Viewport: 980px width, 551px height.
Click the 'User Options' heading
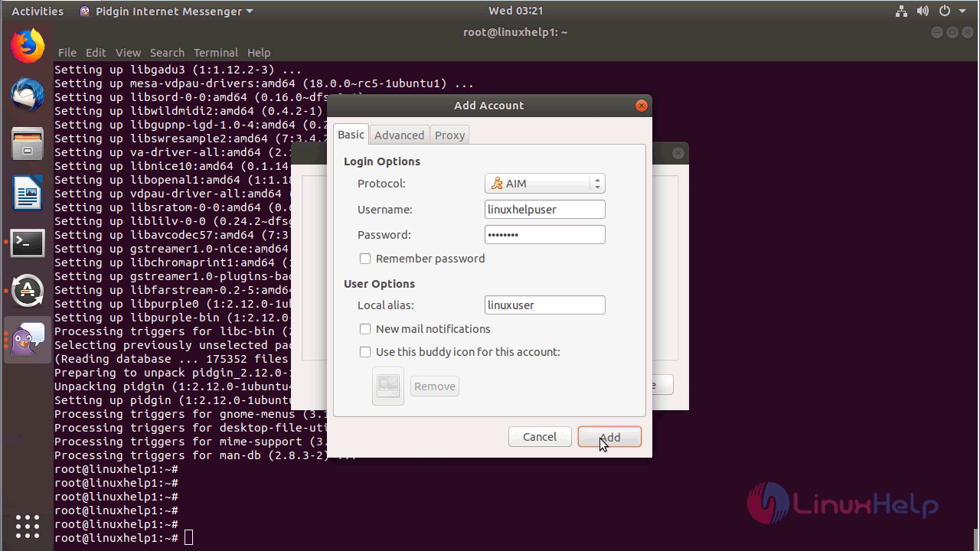[379, 284]
